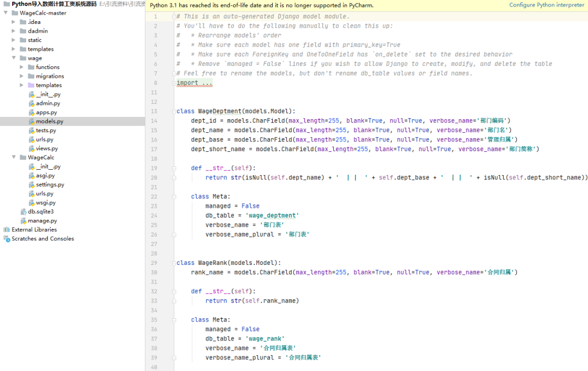
Task: Click the models.py Python file icon
Action: 32,121
